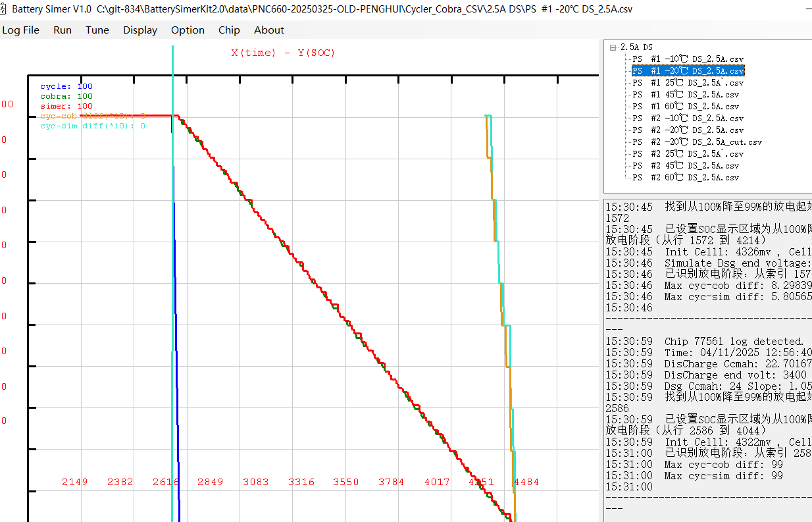
Task: Click the 'simer: 100' legend entry
Action: pyautogui.click(x=66, y=106)
